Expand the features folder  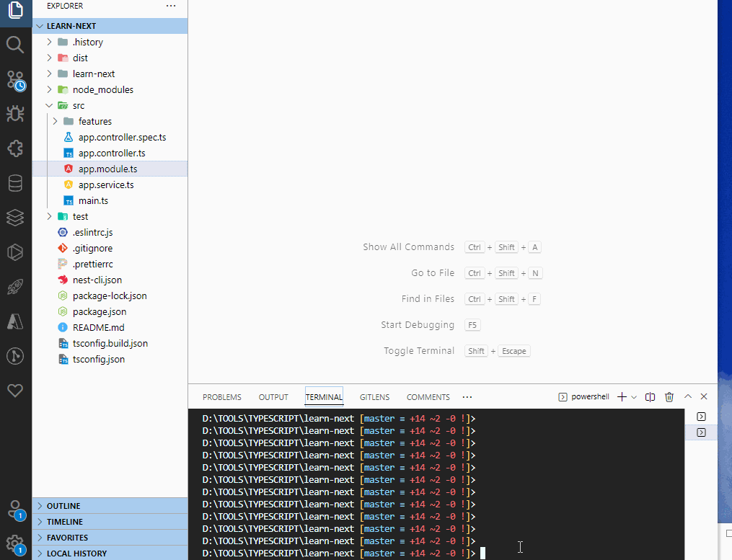click(110, 121)
